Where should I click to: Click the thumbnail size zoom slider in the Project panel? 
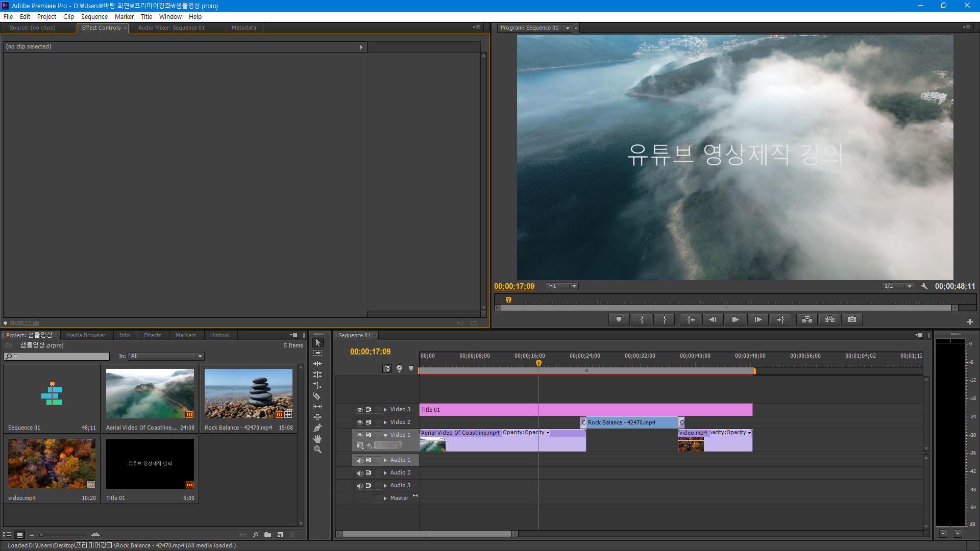coord(42,535)
